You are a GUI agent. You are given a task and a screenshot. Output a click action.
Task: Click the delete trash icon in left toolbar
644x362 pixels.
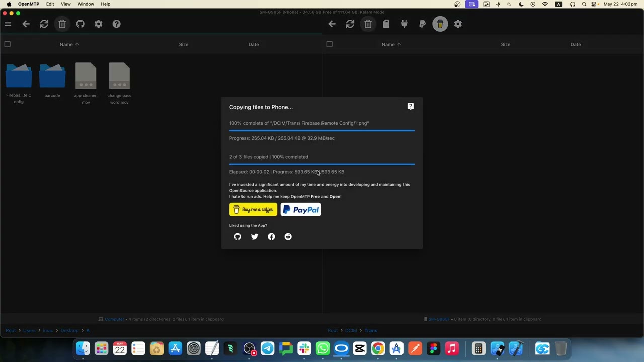[x=62, y=24]
